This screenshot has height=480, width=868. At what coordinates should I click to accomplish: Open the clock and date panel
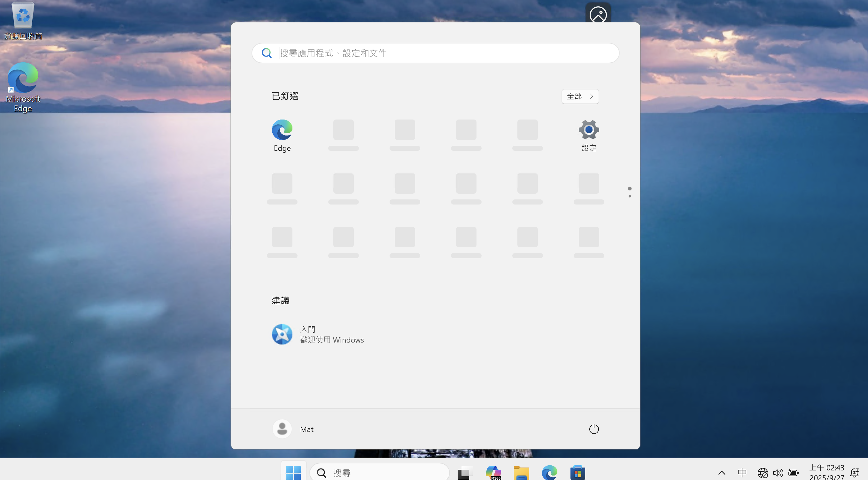[x=826, y=472]
